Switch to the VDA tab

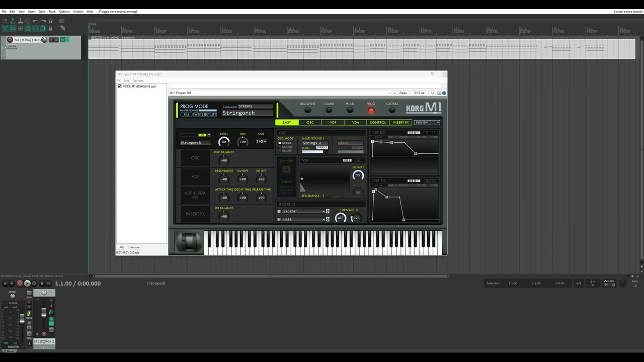(x=356, y=122)
